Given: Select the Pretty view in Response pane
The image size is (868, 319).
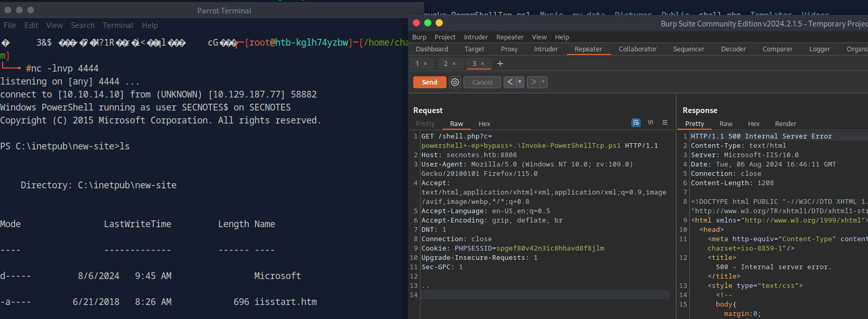Looking at the screenshot, I should [695, 123].
